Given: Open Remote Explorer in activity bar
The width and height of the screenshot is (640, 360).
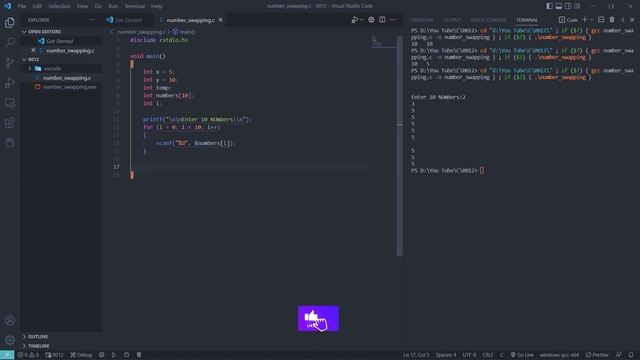Looking at the screenshot, I should point(10,102).
